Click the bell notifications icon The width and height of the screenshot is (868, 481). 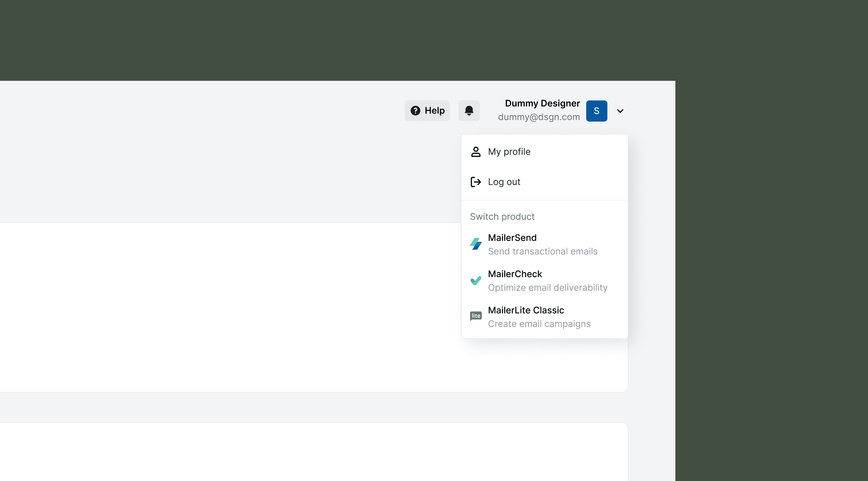coord(469,111)
